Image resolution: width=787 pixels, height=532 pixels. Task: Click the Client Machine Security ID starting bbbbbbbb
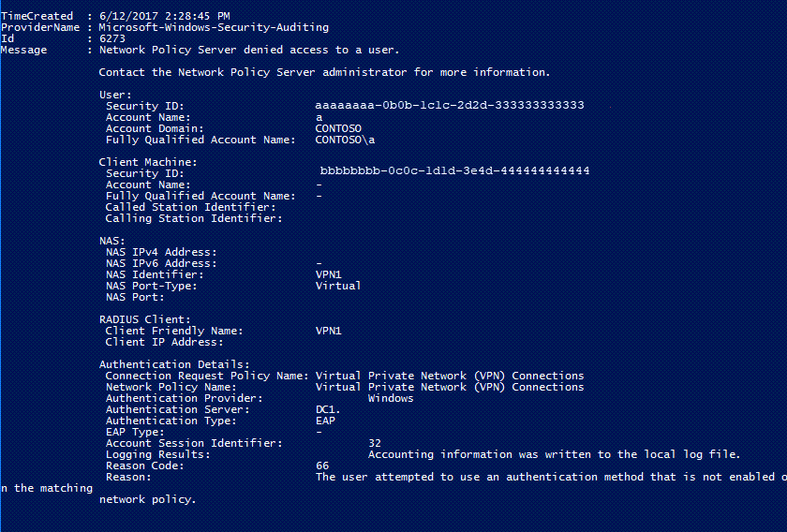[454, 170]
